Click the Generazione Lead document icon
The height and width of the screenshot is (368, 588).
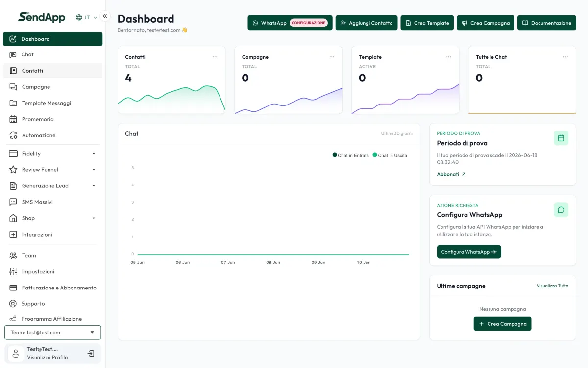pos(13,186)
